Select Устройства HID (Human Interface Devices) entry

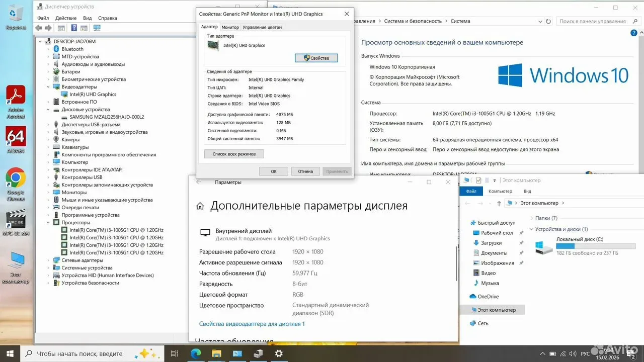(108, 275)
